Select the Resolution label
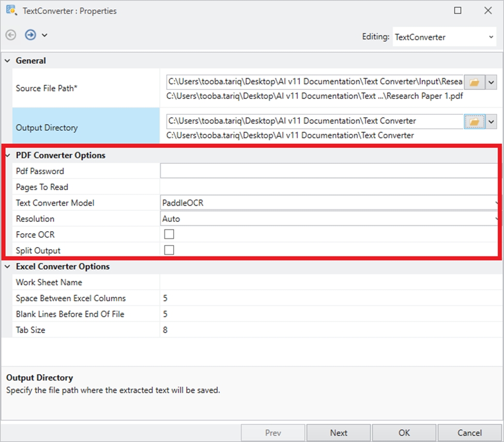The image size is (504, 442). 35,219
